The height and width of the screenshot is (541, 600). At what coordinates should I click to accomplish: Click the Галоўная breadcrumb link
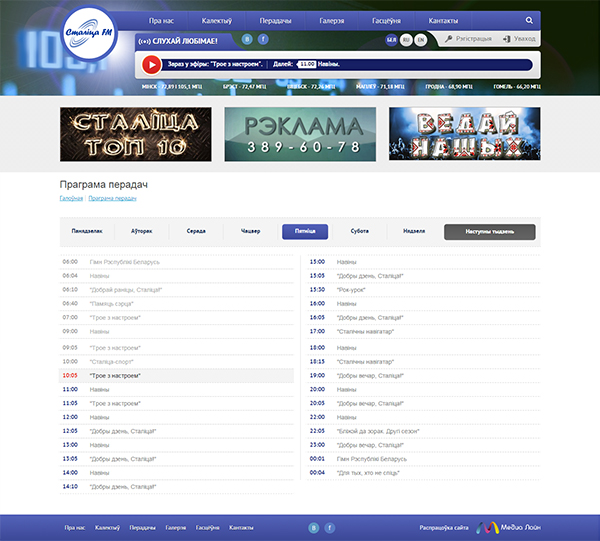tap(71, 198)
